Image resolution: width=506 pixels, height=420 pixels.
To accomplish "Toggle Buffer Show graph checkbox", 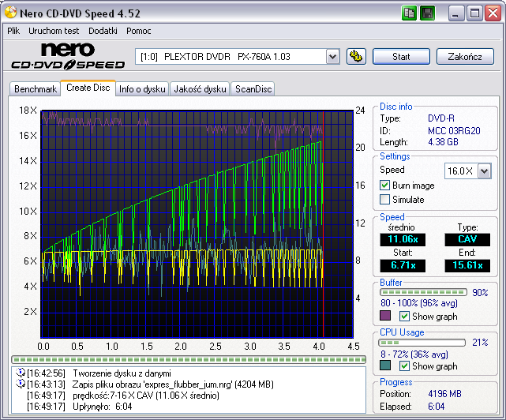I will tap(404, 316).
